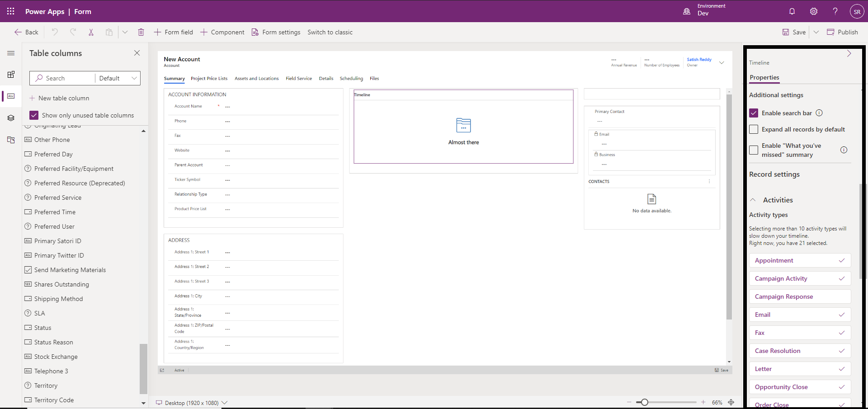Collapse the Activities section
Screen dimensions: 868x409
point(753,200)
